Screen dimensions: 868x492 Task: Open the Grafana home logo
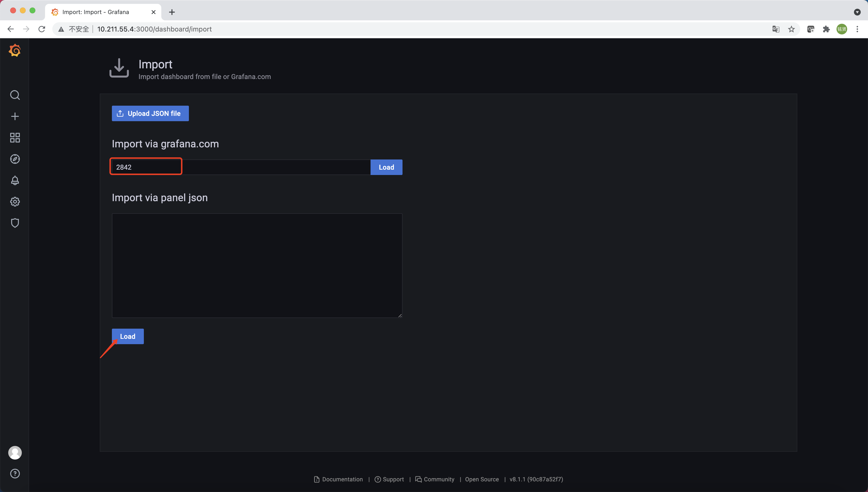pyautogui.click(x=15, y=51)
